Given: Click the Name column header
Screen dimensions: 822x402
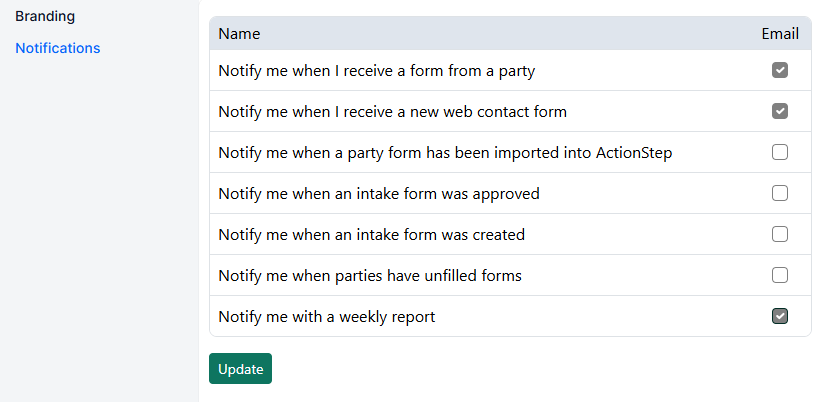Looking at the screenshot, I should point(239,34).
